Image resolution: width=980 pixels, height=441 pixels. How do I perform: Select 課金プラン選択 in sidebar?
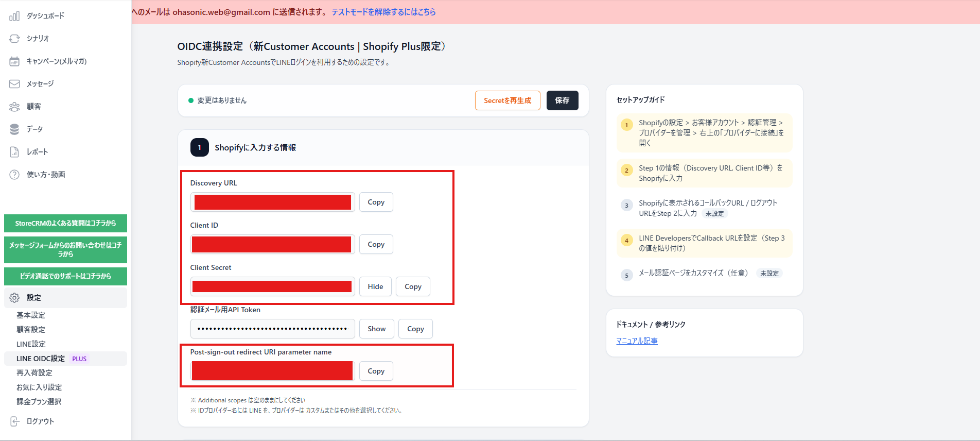pos(39,402)
